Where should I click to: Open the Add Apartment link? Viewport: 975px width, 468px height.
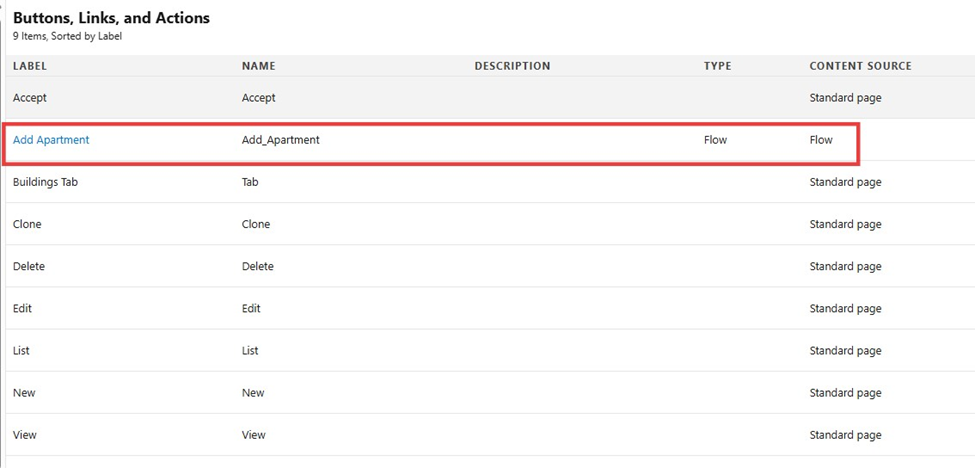[51, 140]
